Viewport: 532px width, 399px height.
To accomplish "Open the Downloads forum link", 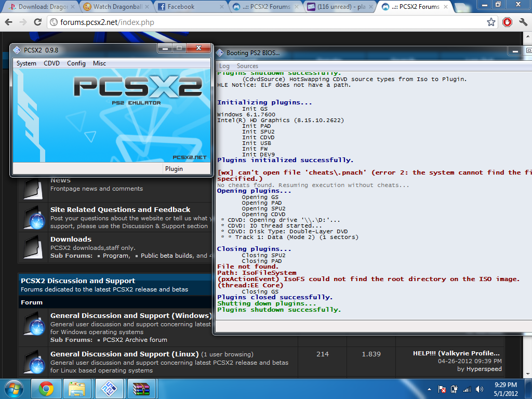I will tap(71, 239).
